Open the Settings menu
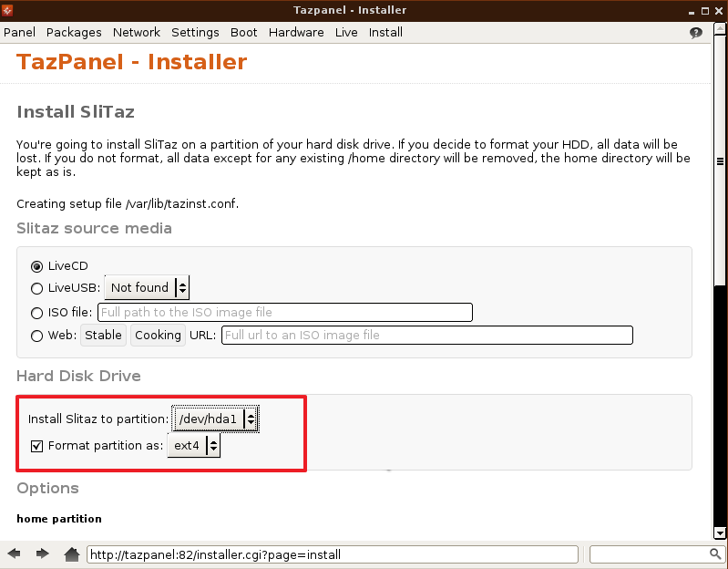Viewport: 728px width, 569px height. pyautogui.click(x=195, y=33)
